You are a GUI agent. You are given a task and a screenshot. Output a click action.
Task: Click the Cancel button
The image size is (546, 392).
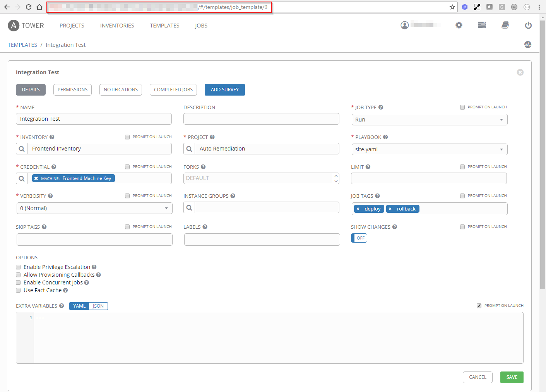pyautogui.click(x=478, y=377)
